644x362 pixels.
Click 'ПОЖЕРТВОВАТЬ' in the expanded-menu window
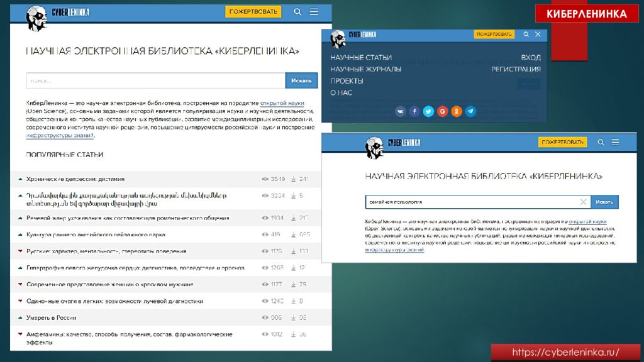(x=494, y=34)
